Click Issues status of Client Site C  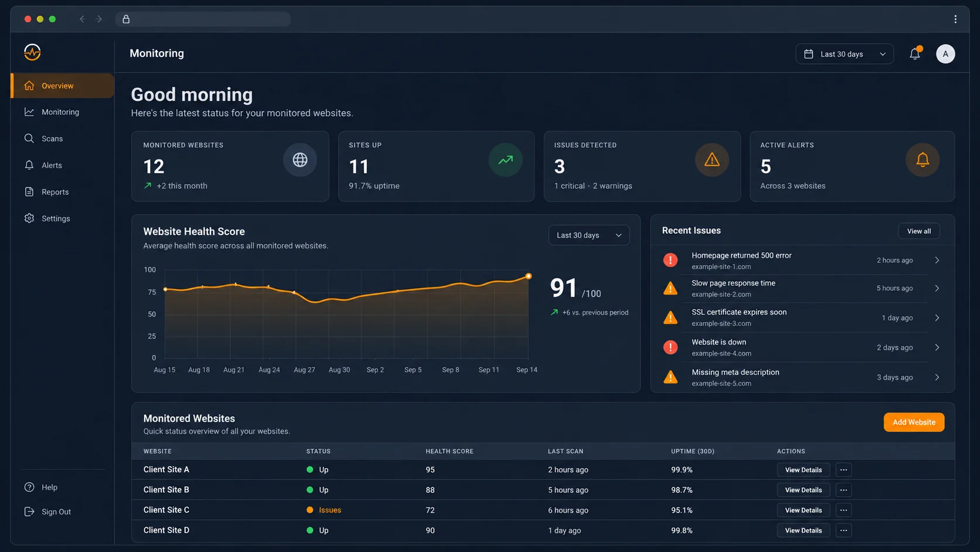pyautogui.click(x=324, y=510)
